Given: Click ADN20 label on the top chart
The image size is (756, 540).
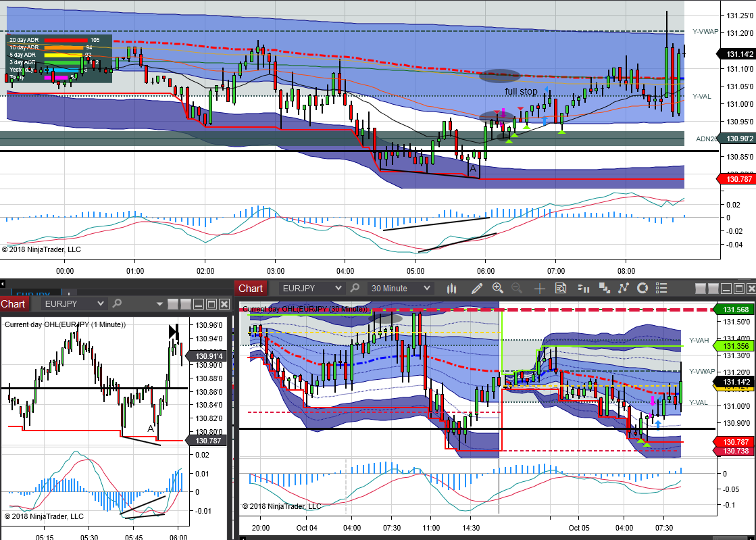Looking at the screenshot, I should [x=706, y=139].
